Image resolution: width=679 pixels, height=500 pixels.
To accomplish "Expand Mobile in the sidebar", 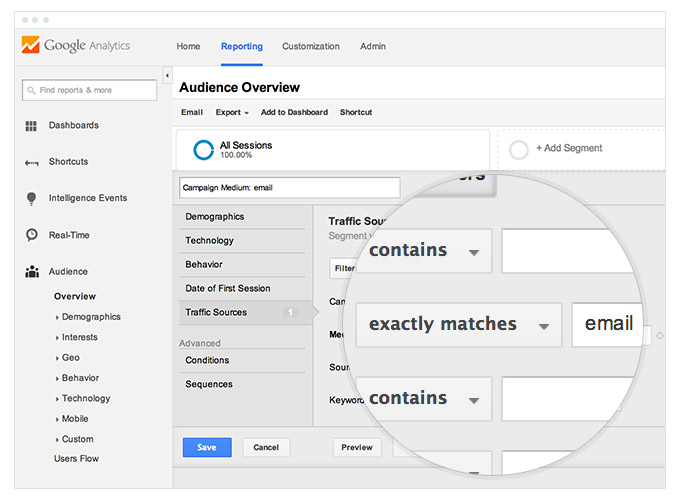I will coord(72,419).
